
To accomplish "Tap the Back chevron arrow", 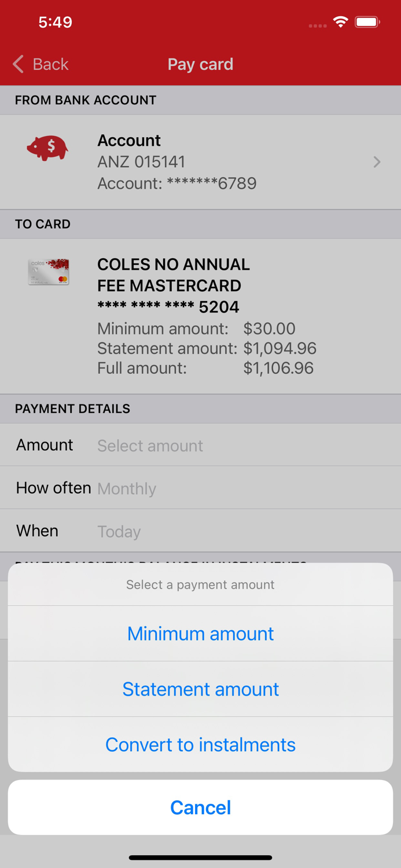I will (x=17, y=64).
